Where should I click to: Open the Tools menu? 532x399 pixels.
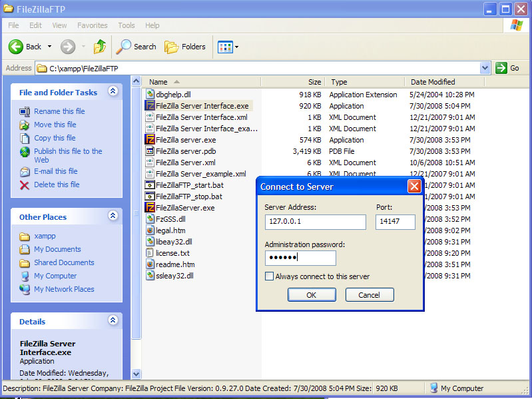pyautogui.click(x=127, y=25)
